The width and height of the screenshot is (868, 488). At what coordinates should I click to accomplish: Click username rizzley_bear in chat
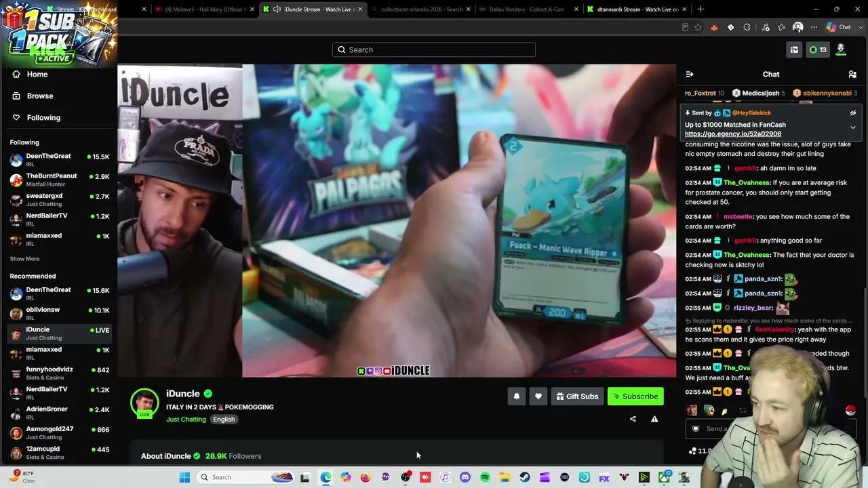coord(753,308)
